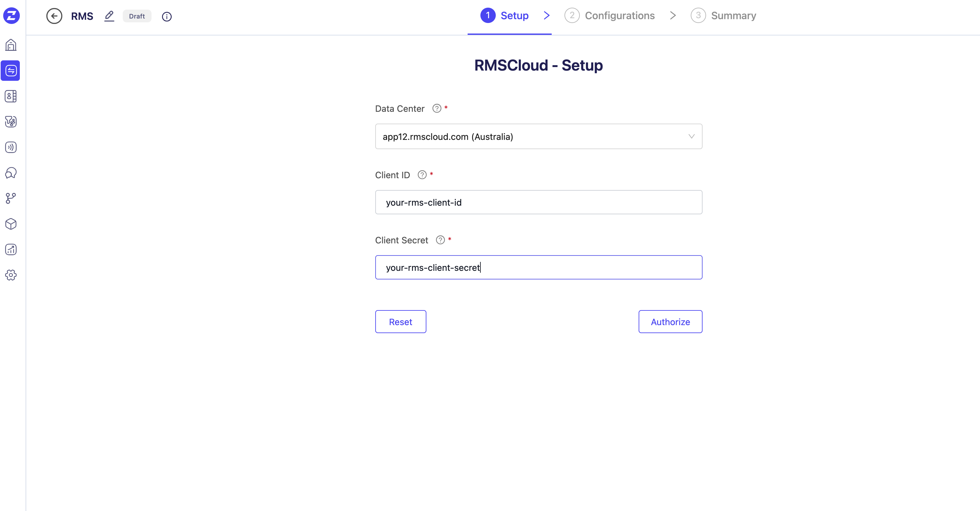Open the chat bubble sidebar icon
The height and width of the screenshot is (511, 980).
pyautogui.click(x=11, y=173)
